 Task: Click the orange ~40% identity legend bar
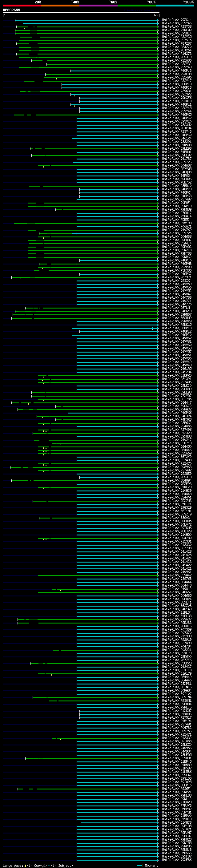click(x=60, y=6)
